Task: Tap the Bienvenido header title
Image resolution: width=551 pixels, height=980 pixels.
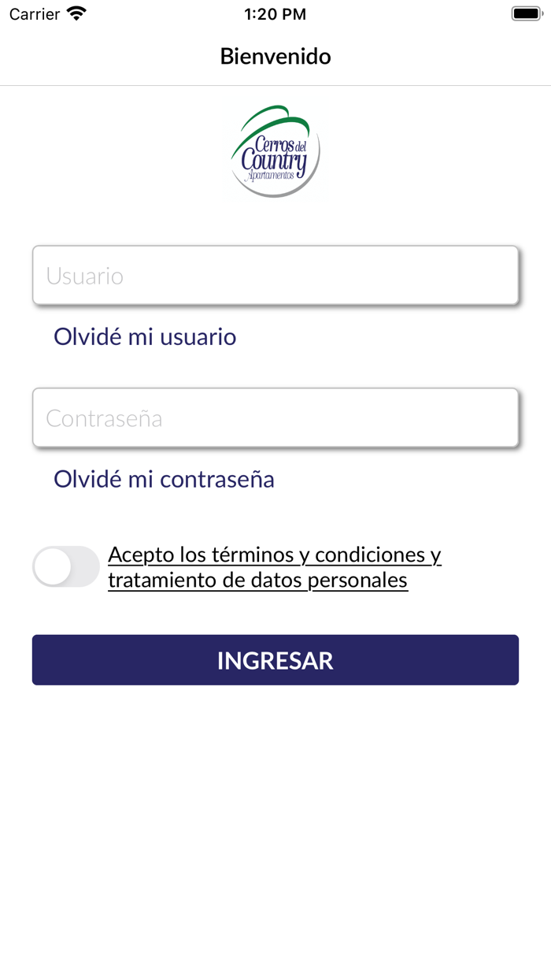Action: pyautogui.click(x=275, y=56)
